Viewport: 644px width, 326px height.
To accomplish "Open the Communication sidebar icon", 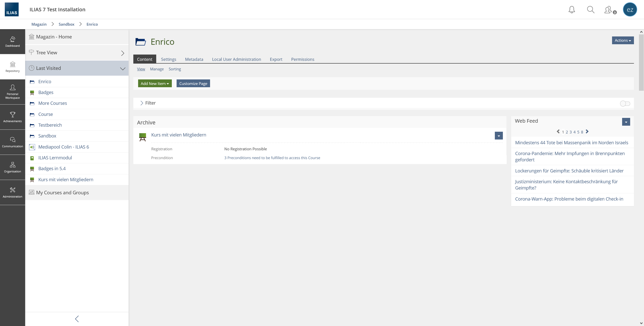I will coord(12,142).
